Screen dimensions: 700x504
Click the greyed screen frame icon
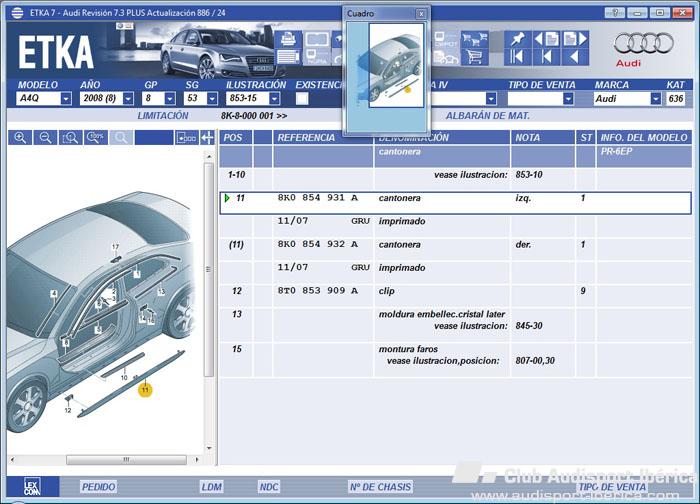tap(317, 40)
